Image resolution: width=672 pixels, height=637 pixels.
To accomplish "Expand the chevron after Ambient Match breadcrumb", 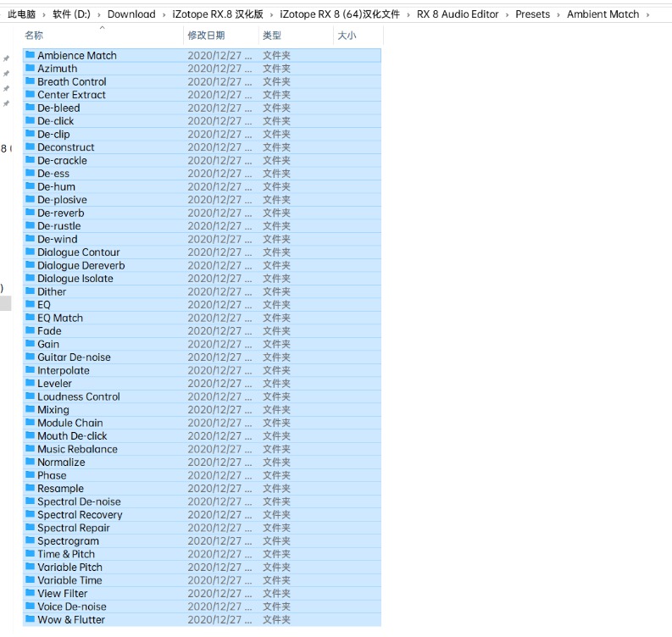I will [x=647, y=15].
